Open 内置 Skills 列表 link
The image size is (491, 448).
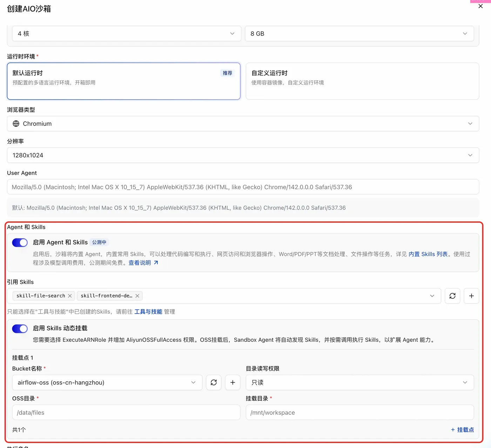[428, 254]
